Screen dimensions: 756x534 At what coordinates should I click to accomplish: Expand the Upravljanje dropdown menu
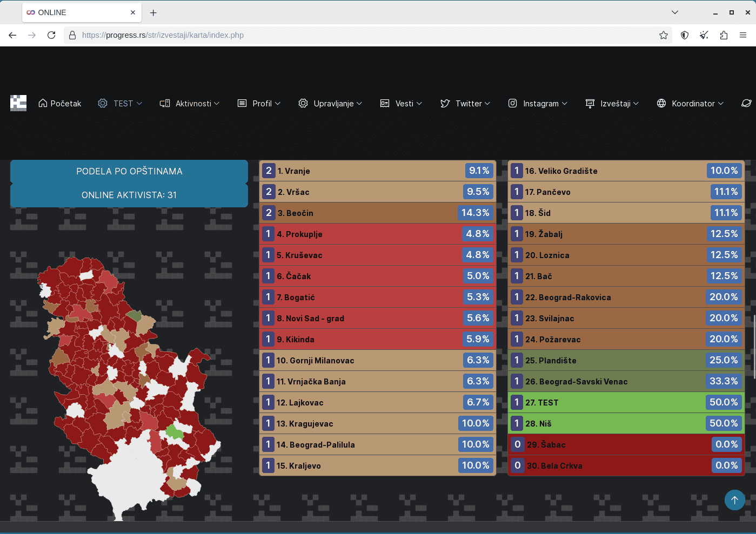(x=330, y=103)
